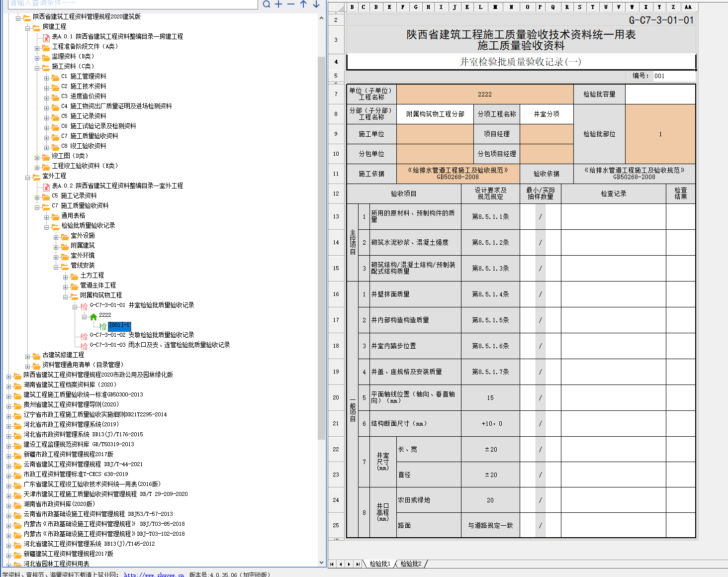The width and height of the screenshot is (728, 577).
Task: Select spreadsheet row header 20
Action: [336, 397]
